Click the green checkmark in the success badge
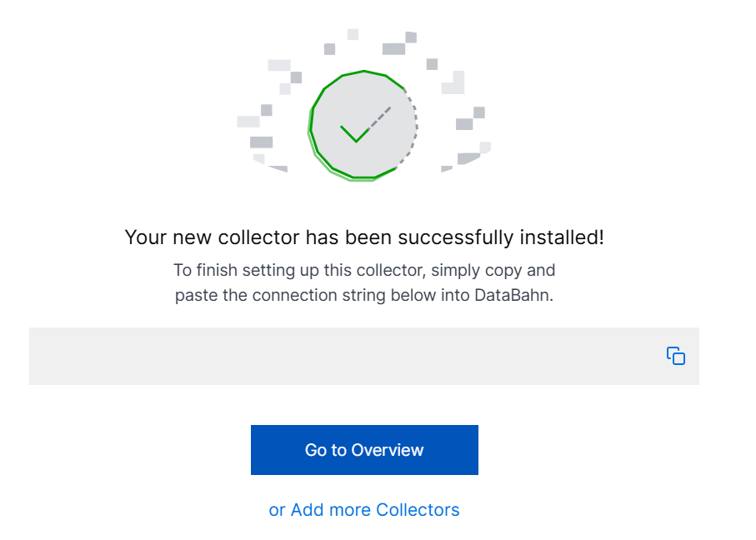Viewport: 756px width, 540px height. tap(354, 133)
